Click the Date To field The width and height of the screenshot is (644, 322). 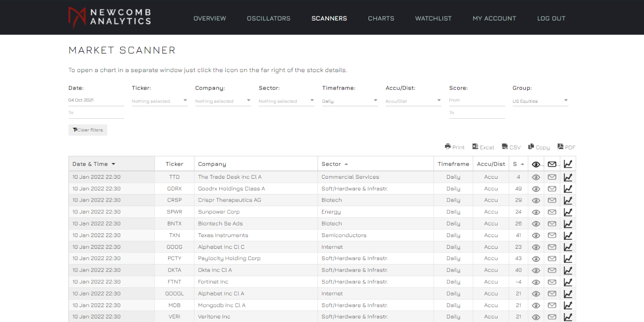tap(96, 113)
